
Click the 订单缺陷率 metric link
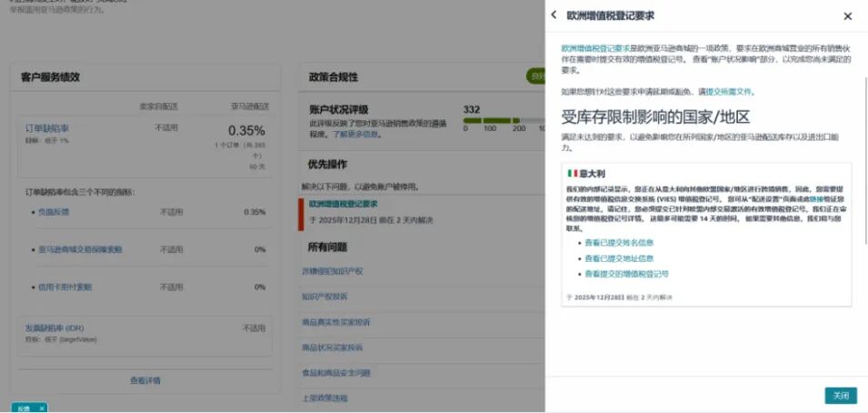pos(46,128)
